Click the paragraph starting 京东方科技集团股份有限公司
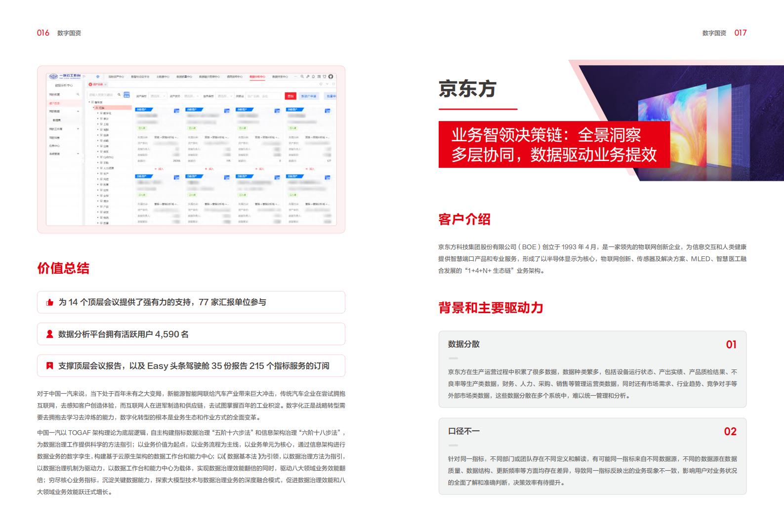The height and width of the screenshot is (532, 784). [x=592, y=258]
